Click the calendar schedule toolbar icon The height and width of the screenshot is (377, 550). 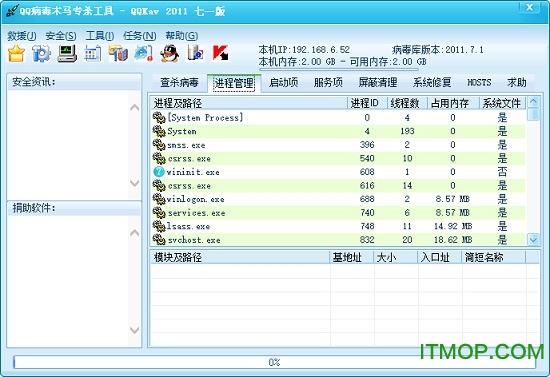(93, 54)
